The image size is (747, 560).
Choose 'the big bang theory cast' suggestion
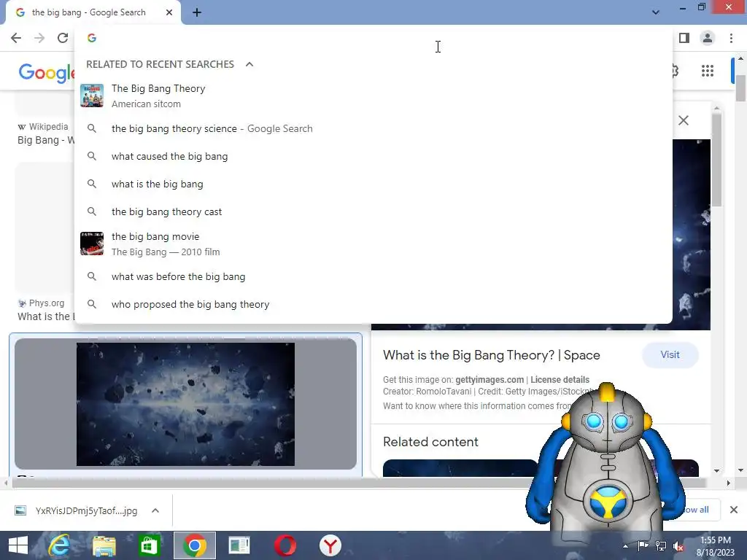coord(373,211)
